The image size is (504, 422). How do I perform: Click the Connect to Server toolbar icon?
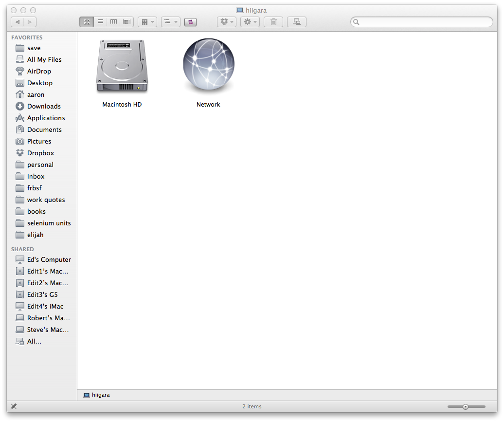click(x=297, y=22)
